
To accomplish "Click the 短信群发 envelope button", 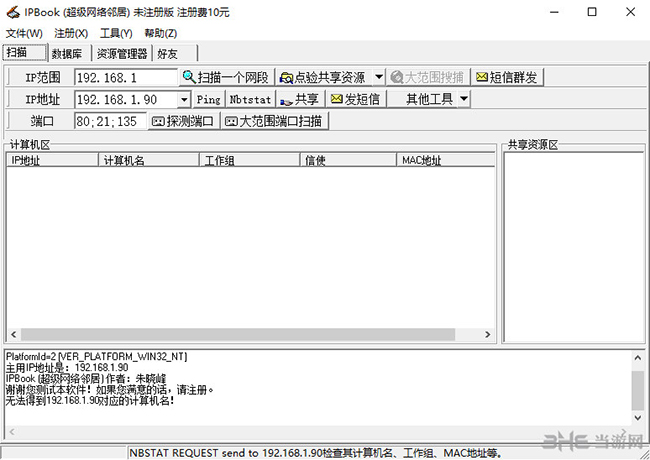I will click(x=507, y=77).
